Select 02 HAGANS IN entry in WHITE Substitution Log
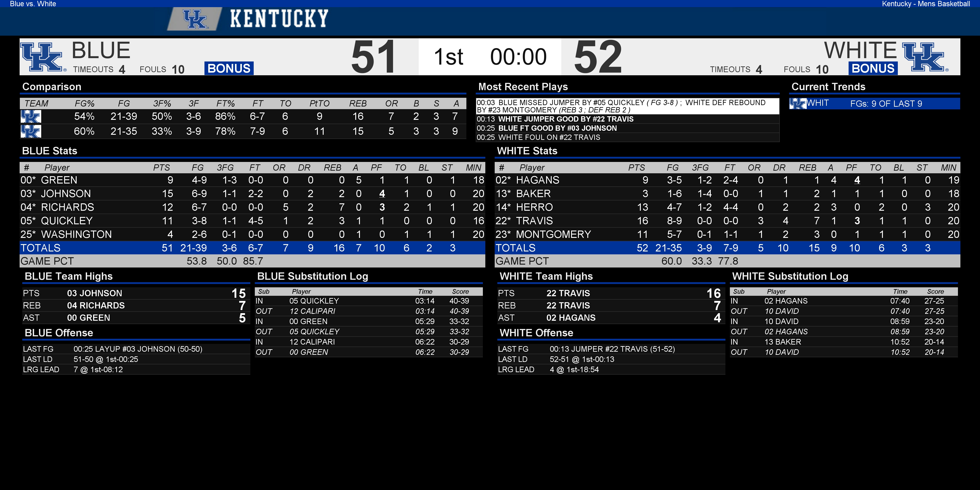This screenshot has width=980, height=490. [844, 301]
